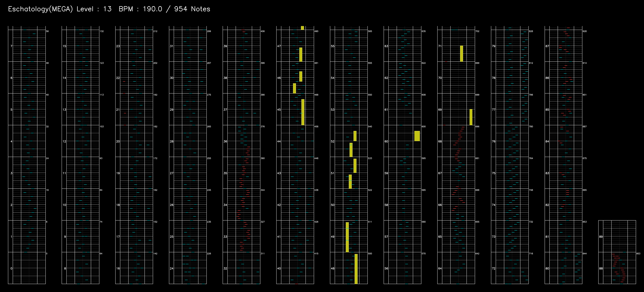The height and width of the screenshot is (292, 644).
Task: Click the BPM : 190.0 text
Action: coord(141,9)
